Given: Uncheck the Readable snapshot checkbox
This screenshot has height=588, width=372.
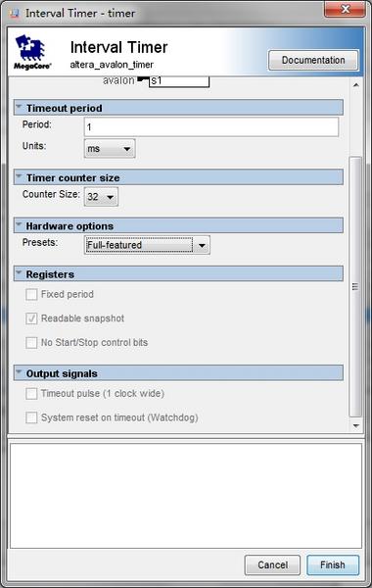Looking at the screenshot, I should pos(31,318).
